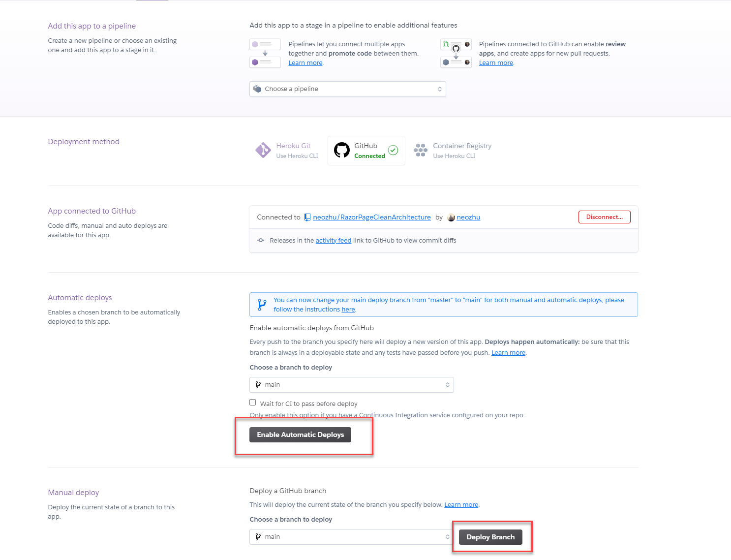Image resolution: width=731 pixels, height=560 pixels.
Task: Click the red Disconnect button
Action: 605,217
